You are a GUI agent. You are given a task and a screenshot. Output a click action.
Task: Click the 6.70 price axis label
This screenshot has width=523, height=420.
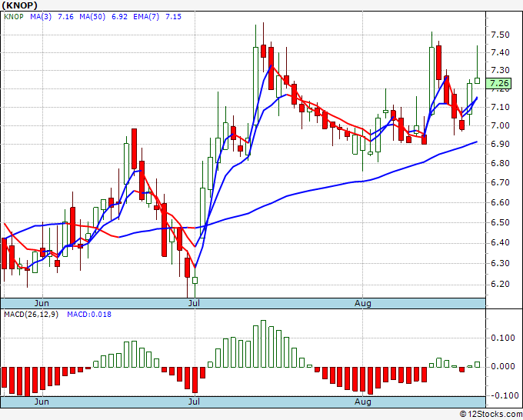click(x=500, y=183)
